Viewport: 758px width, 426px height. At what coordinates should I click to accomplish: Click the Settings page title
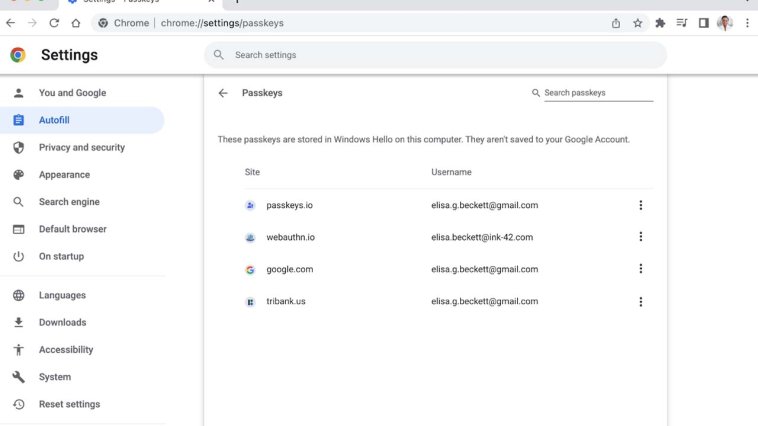point(69,55)
